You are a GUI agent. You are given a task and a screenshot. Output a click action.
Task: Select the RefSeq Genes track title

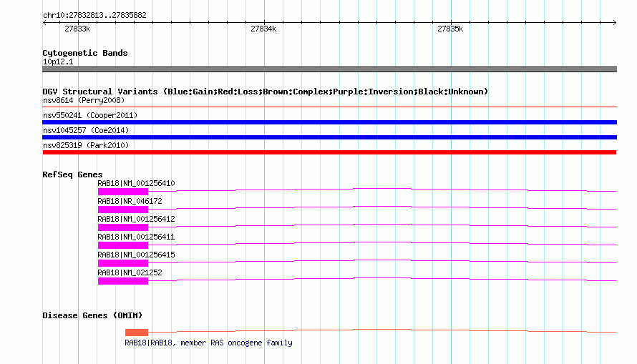72,174
